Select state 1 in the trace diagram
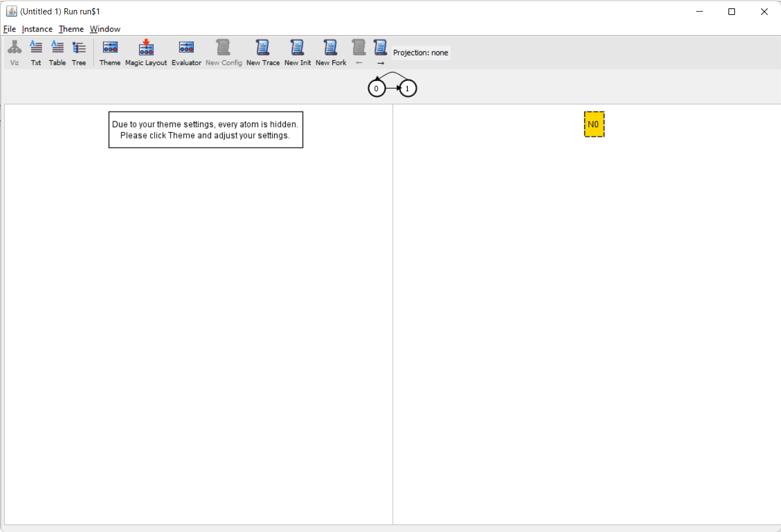This screenshot has height=532, width=781. coord(408,89)
